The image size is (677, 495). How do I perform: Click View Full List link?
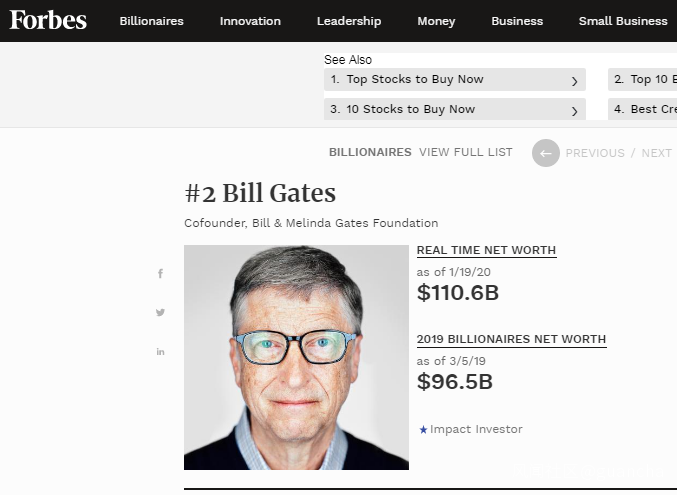tap(466, 153)
